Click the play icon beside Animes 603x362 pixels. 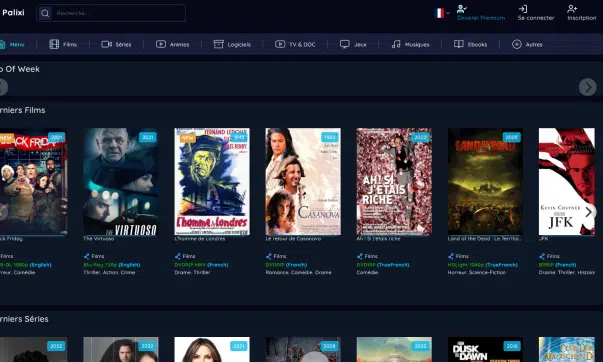161,44
